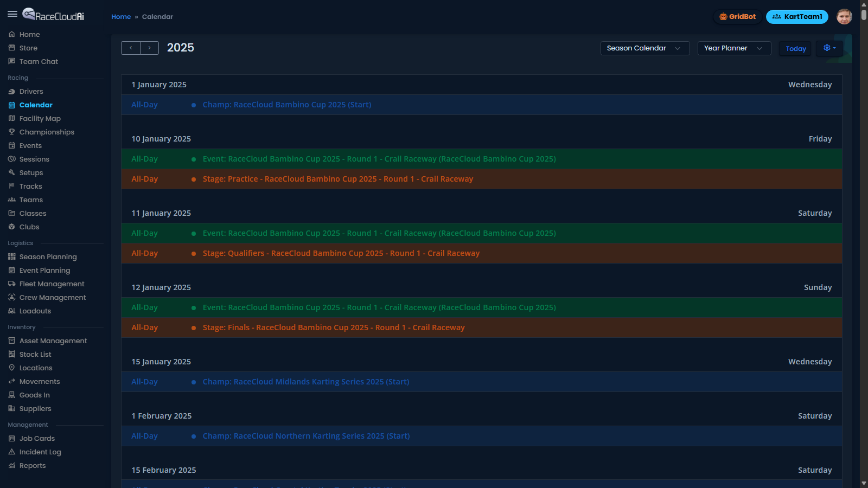Click the user avatar in the top right

click(844, 16)
